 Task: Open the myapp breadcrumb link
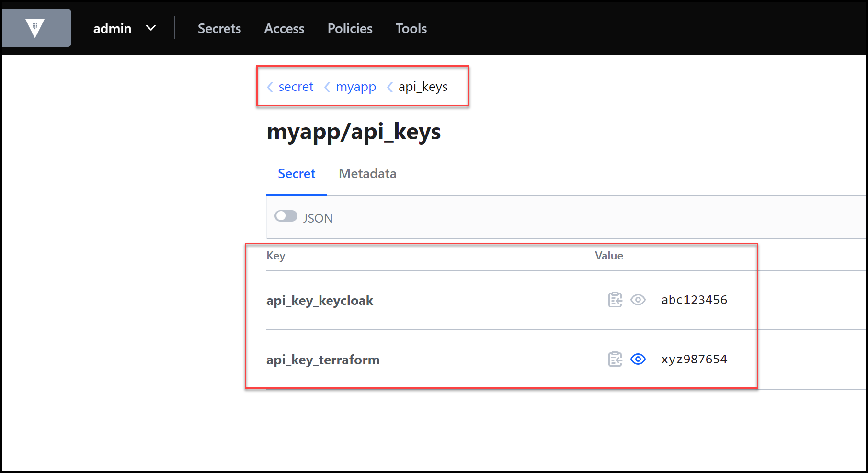(x=356, y=87)
